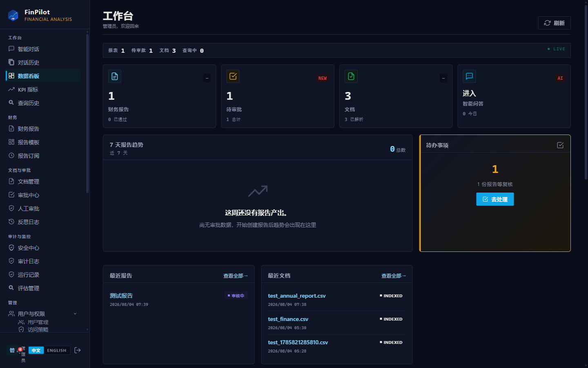This screenshot has width=588, height=368.
Task: Click the 审核中 status badge
Action: pyautogui.click(x=236, y=296)
